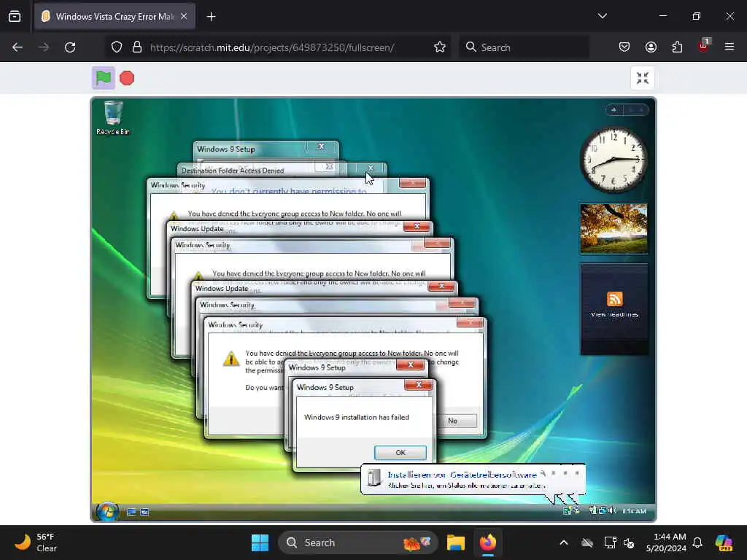The width and height of the screenshot is (747, 560).
Task: List all tabs dropdown arrow
Action: [x=602, y=16]
